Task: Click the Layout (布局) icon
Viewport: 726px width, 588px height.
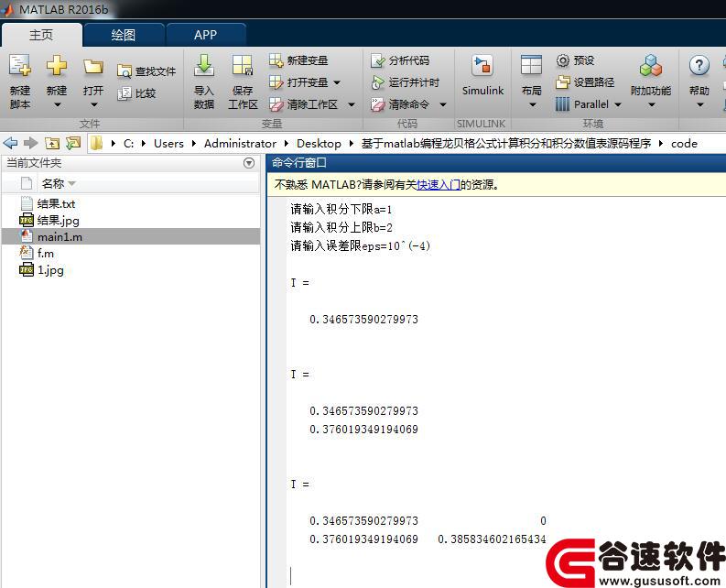Action: point(531,65)
